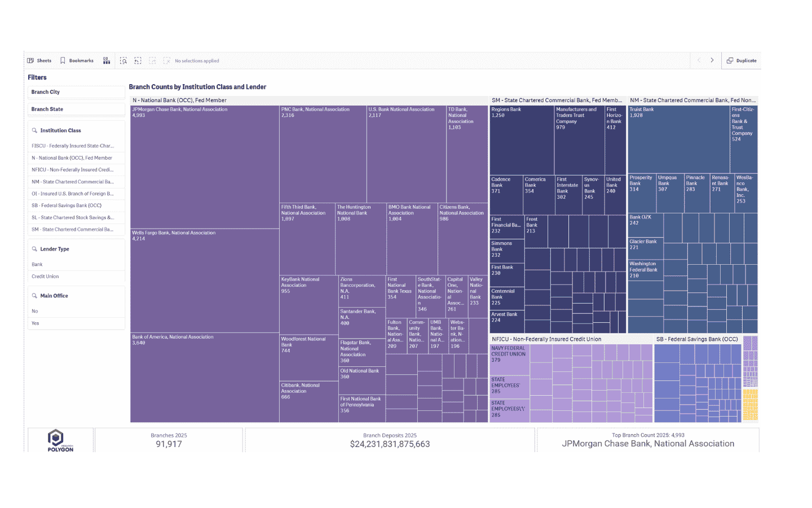Click search icon in Lender Type filter
The image size is (812, 508).
click(34, 249)
